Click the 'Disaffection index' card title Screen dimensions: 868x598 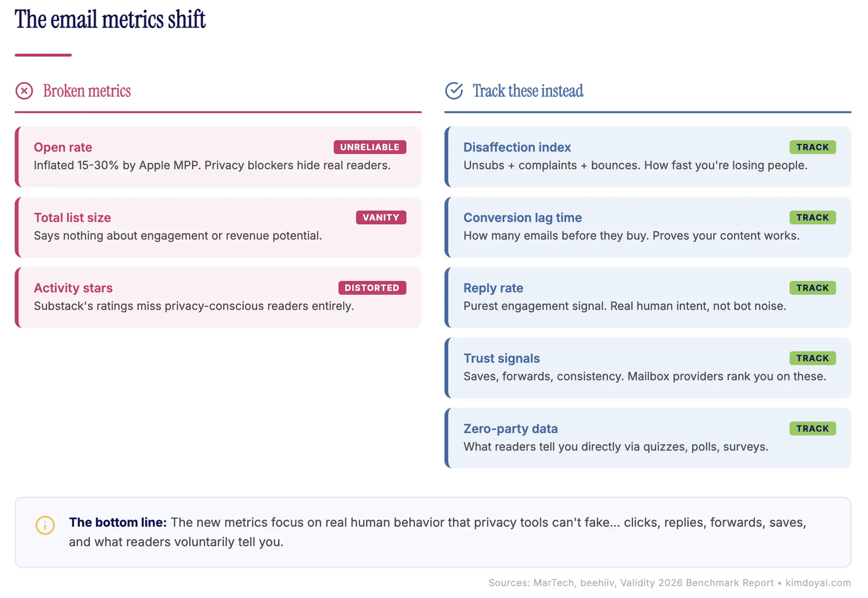pyautogui.click(x=517, y=147)
